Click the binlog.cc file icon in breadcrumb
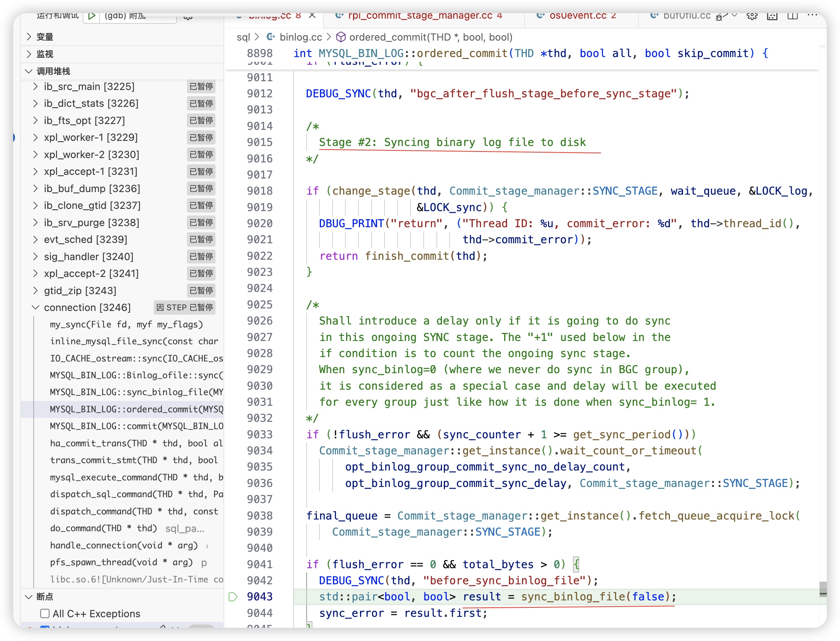Screen dimensions: 840x641 (x=270, y=37)
